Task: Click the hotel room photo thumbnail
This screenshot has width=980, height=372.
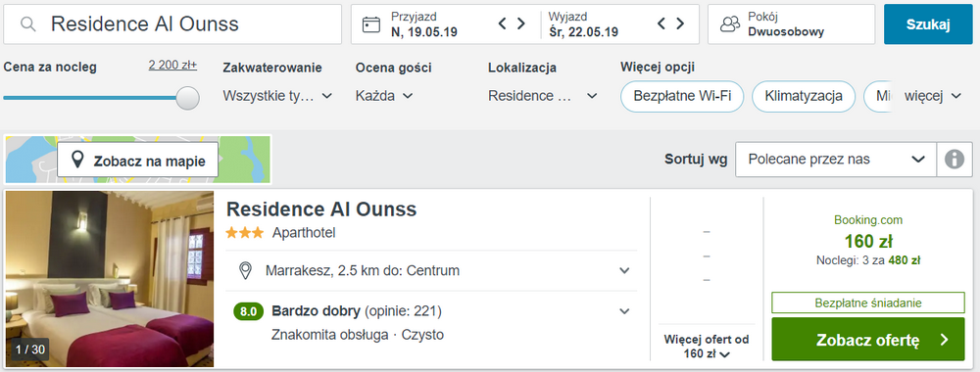Action: click(110, 278)
